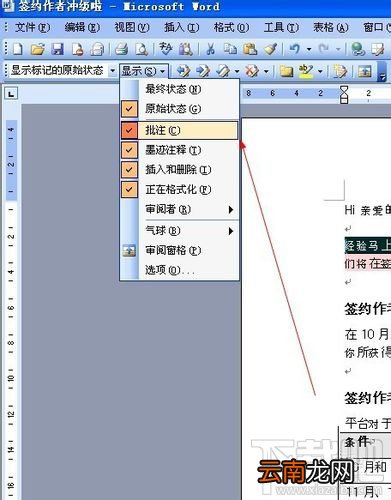The height and width of the screenshot is (500, 391).
Task: Expand the 气球(B) submenu
Action: point(179,231)
